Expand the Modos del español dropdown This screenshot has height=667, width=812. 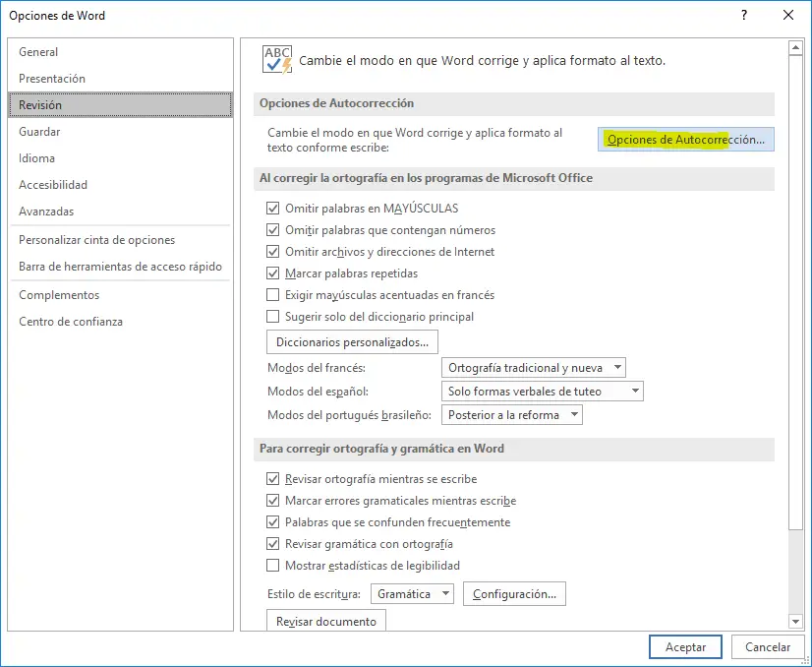click(x=543, y=392)
